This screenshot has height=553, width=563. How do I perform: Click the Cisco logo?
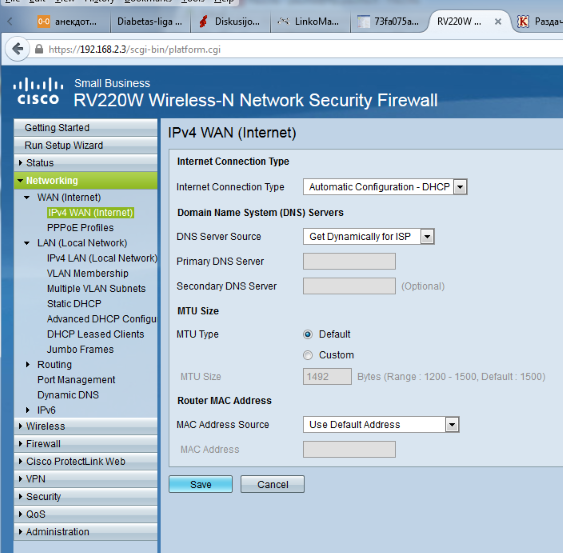click(38, 91)
